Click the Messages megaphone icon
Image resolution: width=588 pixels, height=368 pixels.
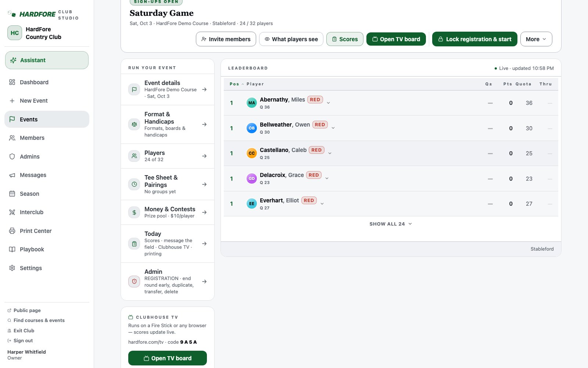(x=12, y=175)
